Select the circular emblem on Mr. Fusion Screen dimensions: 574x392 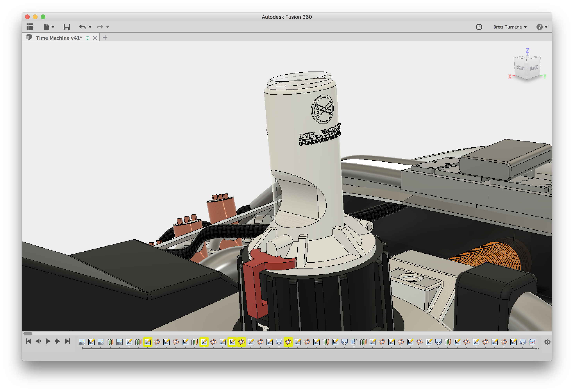(322, 109)
